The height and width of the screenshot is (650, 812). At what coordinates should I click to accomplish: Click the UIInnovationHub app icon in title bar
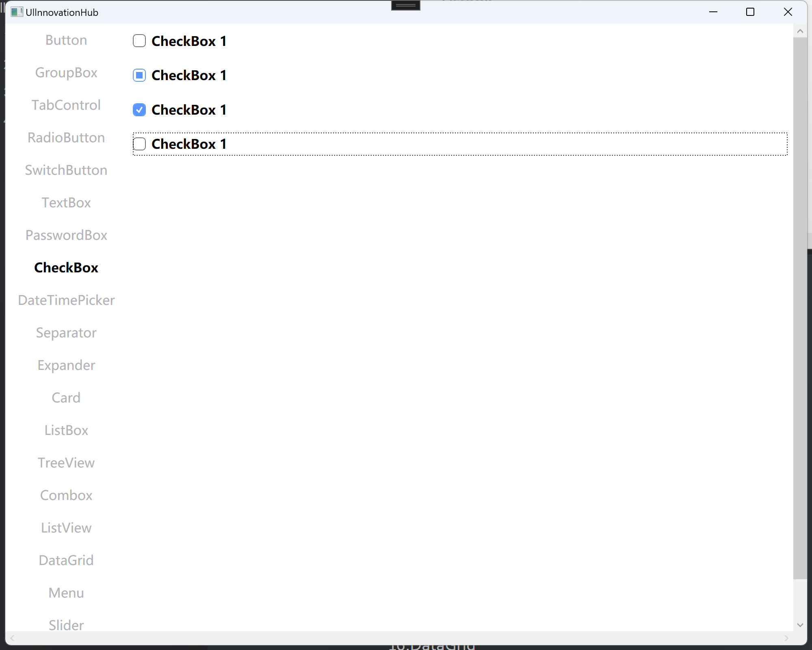click(x=17, y=12)
